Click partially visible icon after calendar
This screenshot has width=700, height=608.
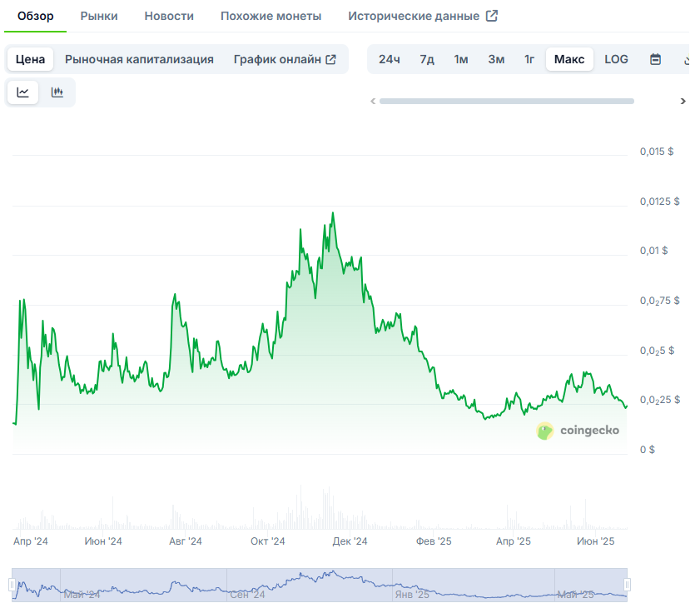coord(687,59)
